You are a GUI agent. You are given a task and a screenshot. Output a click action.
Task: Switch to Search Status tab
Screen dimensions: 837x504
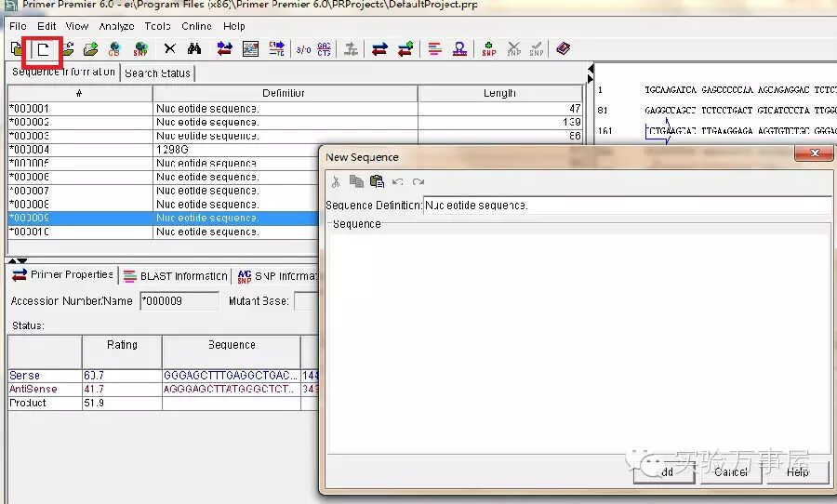click(157, 73)
